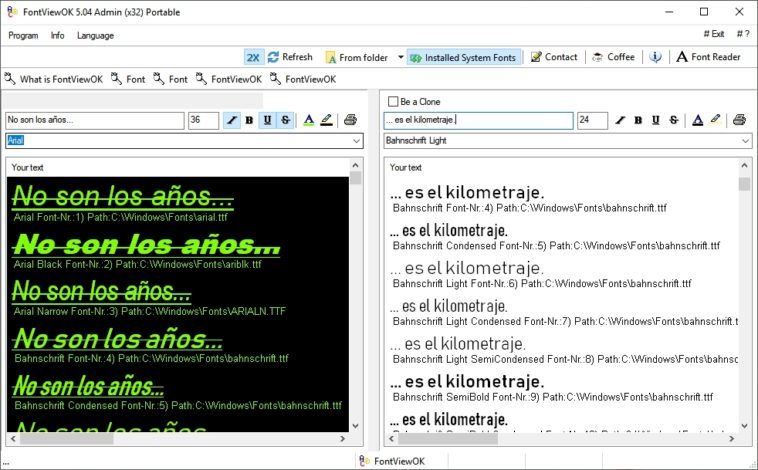Click the right panel horizontal scroll left arrow

click(392, 439)
